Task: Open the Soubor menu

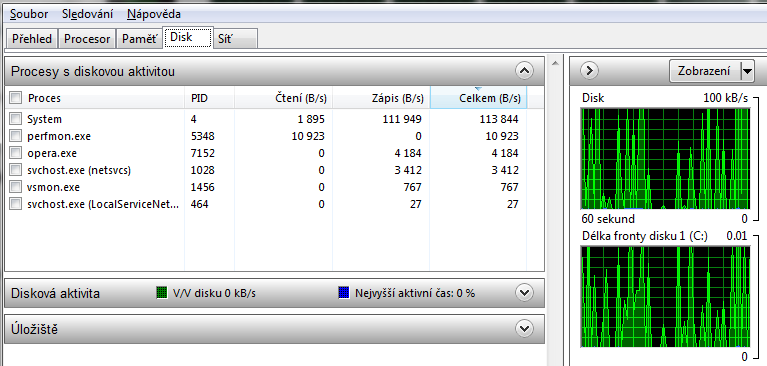Action: [x=29, y=14]
